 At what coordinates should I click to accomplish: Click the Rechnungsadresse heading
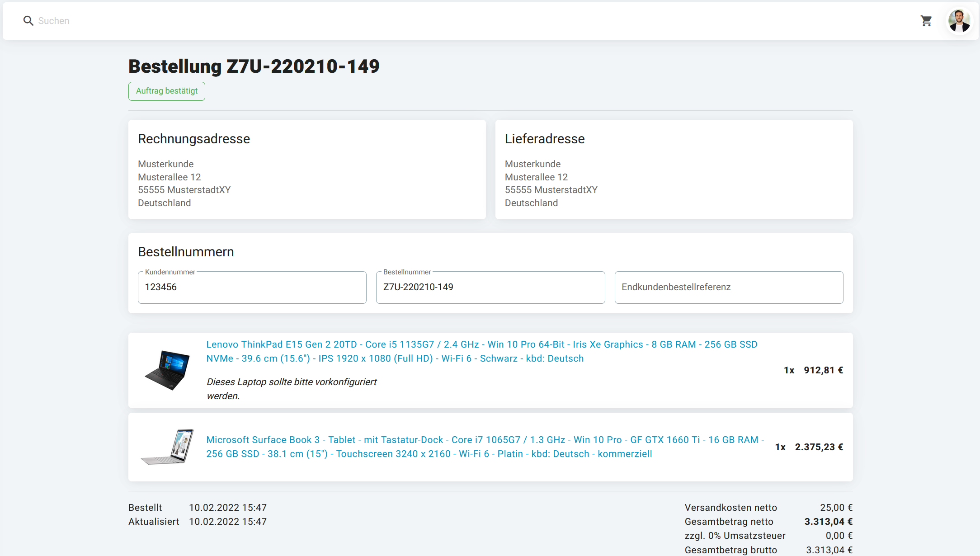[x=194, y=139]
